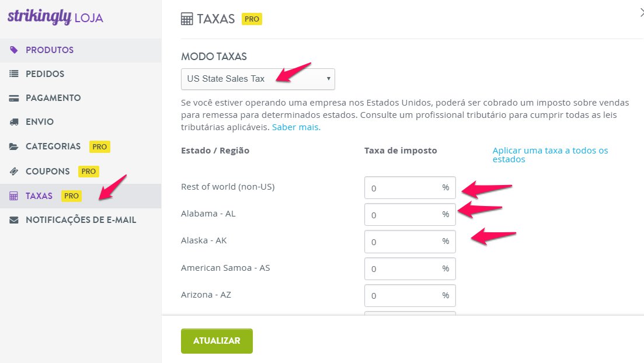Image resolution: width=644 pixels, height=363 pixels.
Task: Select the Envio sidebar item
Action: (81, 122)
